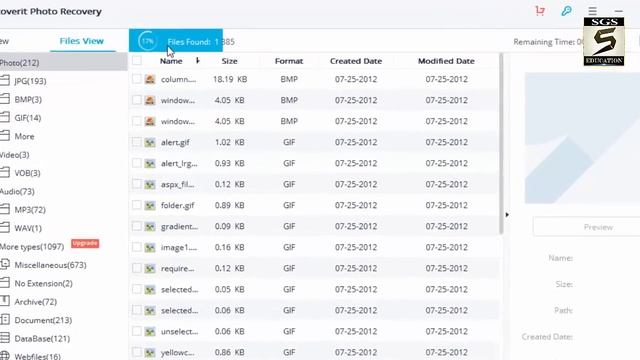Click the key registration icon
The image size is (640, 360).
coord(566,11)
